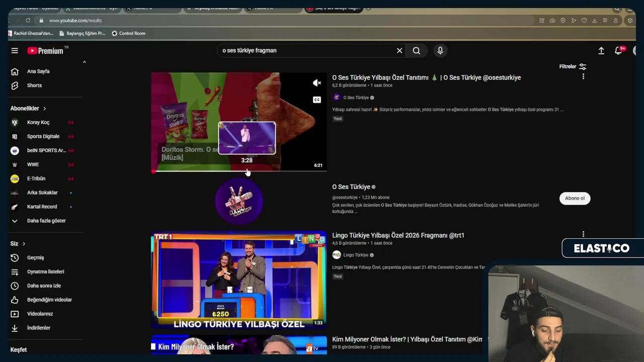
Task: Clear the search text with X
Action: coord(399,51)
